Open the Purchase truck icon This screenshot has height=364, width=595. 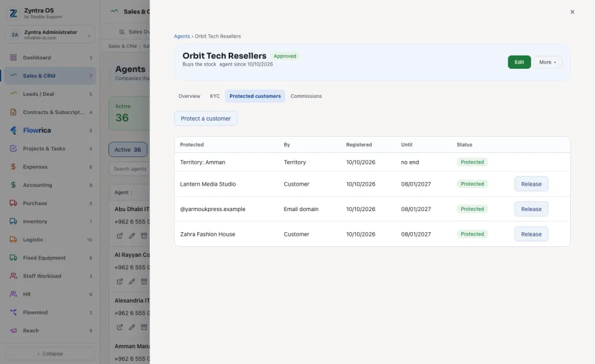coord(13,203)
